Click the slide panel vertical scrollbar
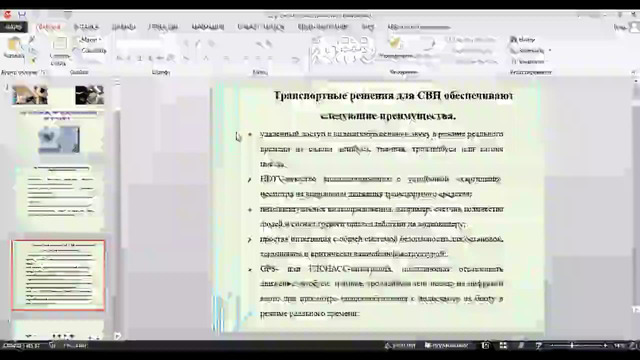The image size is (640, 360). coord(117,208)
